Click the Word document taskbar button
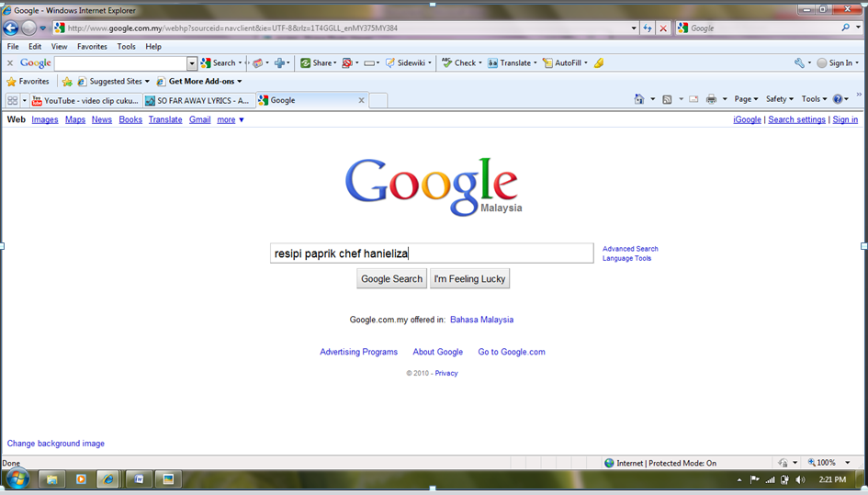Viewport: 868px width, 495px height. click(139, 479)
